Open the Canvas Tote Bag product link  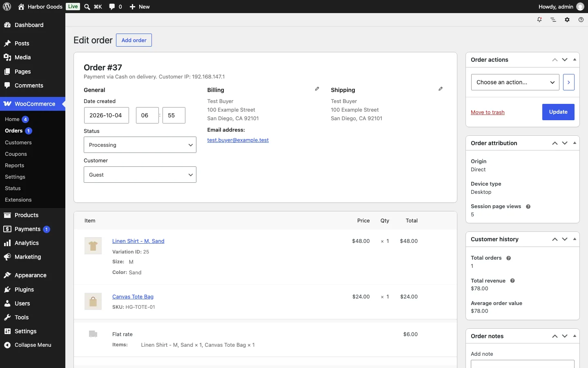pyautogui.click(x=133, y=297)
